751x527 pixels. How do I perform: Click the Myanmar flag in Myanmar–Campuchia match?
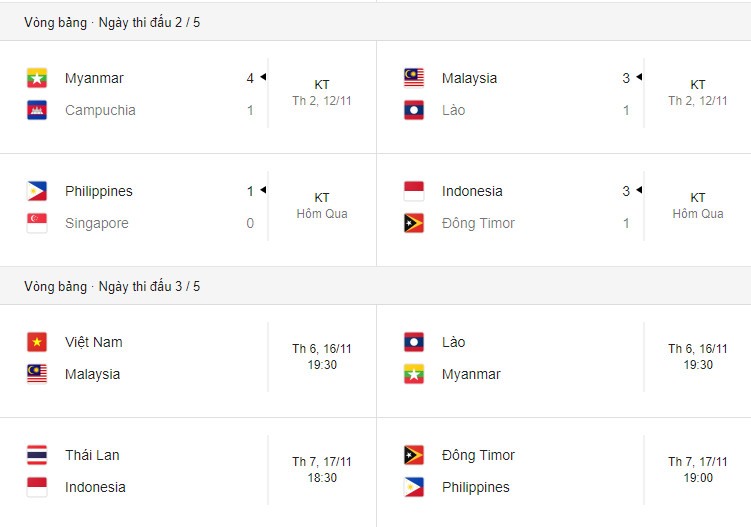[37, 78]
